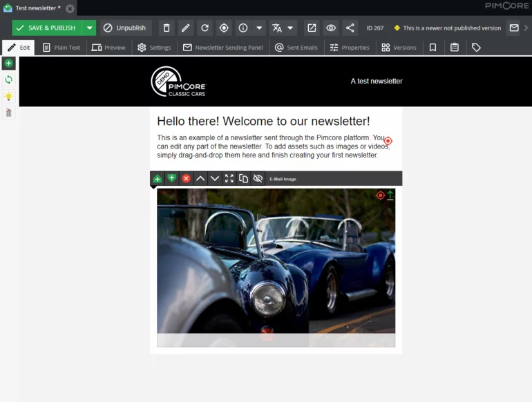Show document info icon
532x402 pixels.
click(x=243, y=28)
